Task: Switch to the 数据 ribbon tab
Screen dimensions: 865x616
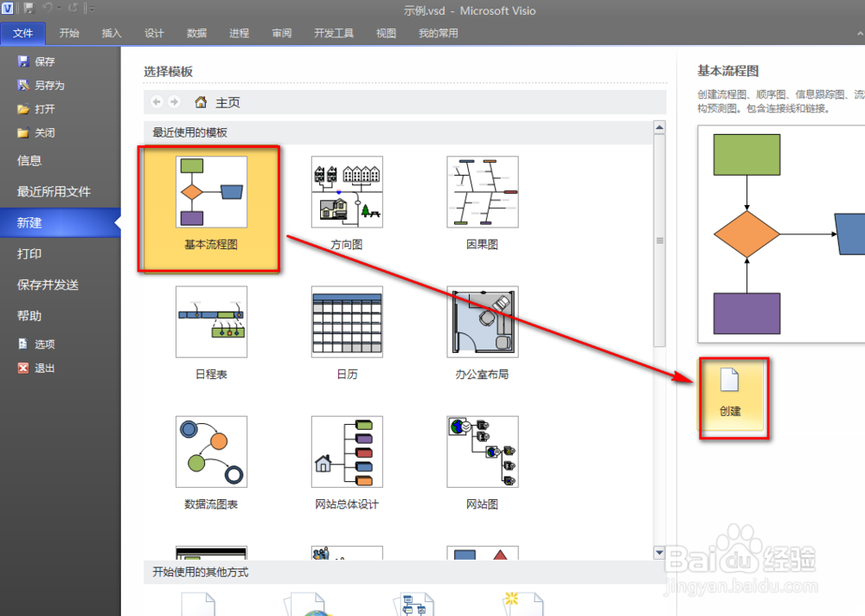Action: pyautogui.click(x=196, y=33)
